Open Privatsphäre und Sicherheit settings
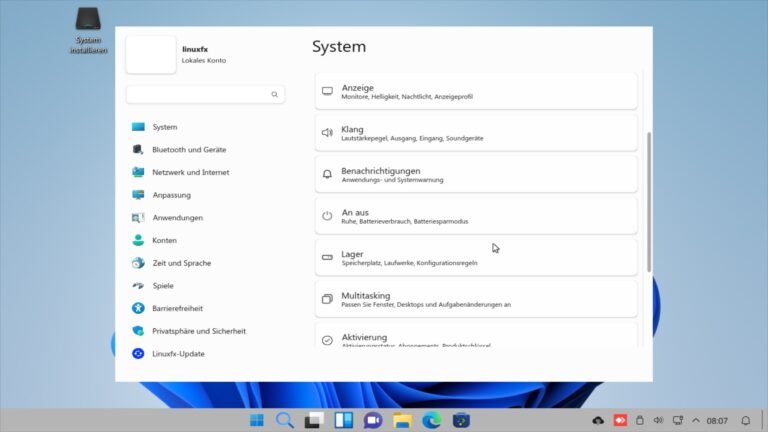This screenshot has height=432, width=768. tap(198, 331)
